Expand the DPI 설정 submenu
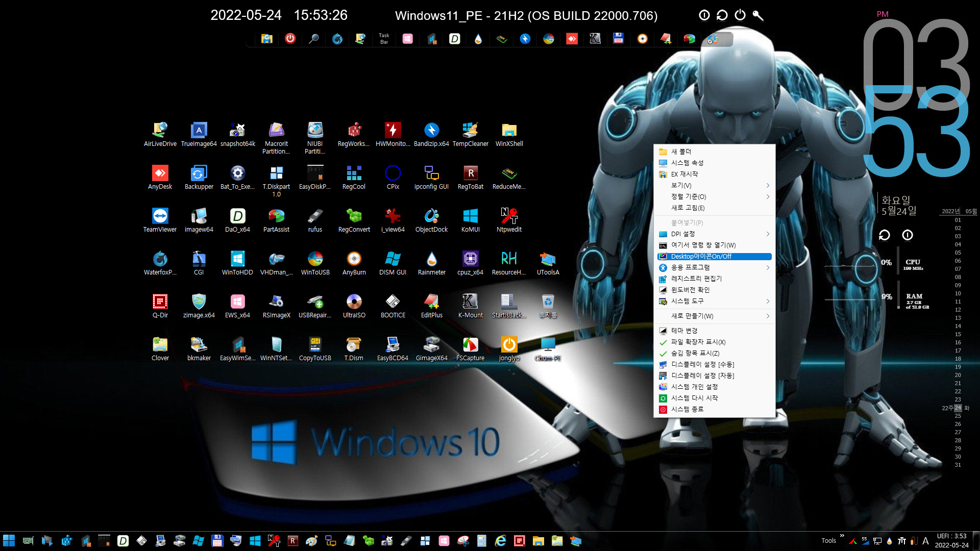 pyautogui.click(x=715, y=234)
